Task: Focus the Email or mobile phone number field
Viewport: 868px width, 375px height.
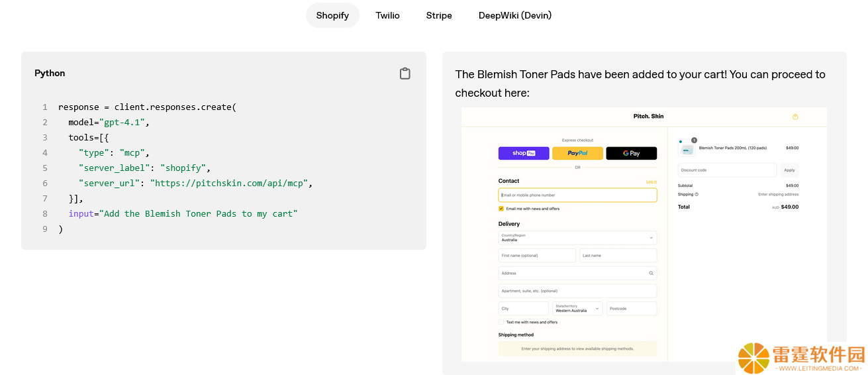Action: (x=577, y=195)
